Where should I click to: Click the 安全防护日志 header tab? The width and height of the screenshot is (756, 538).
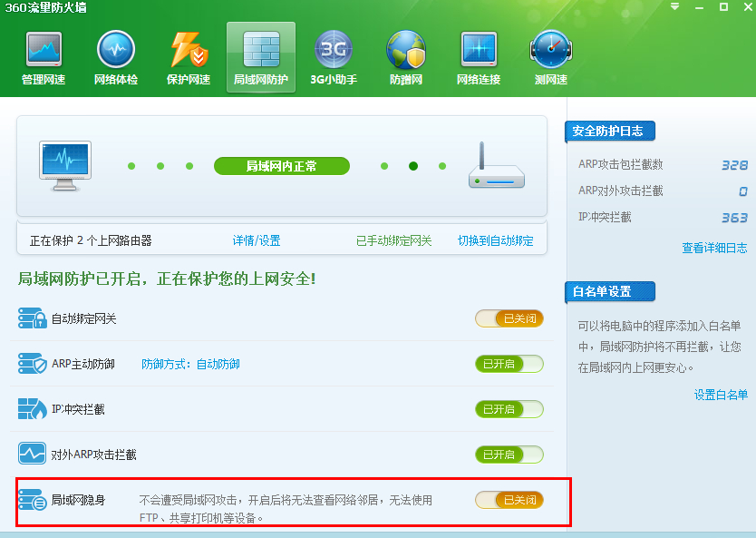610,132
